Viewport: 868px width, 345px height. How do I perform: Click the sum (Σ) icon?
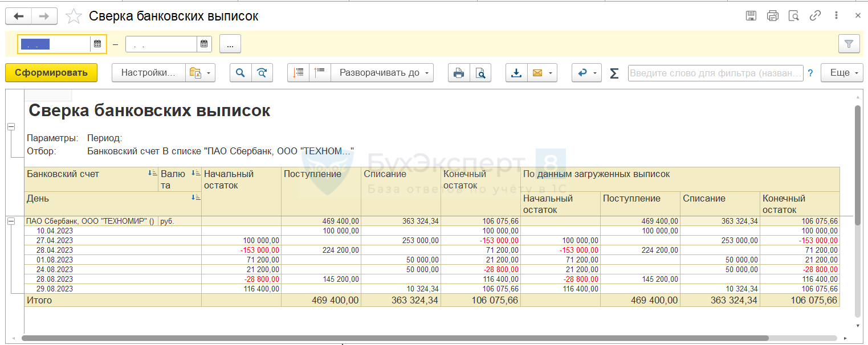[614, 73]
